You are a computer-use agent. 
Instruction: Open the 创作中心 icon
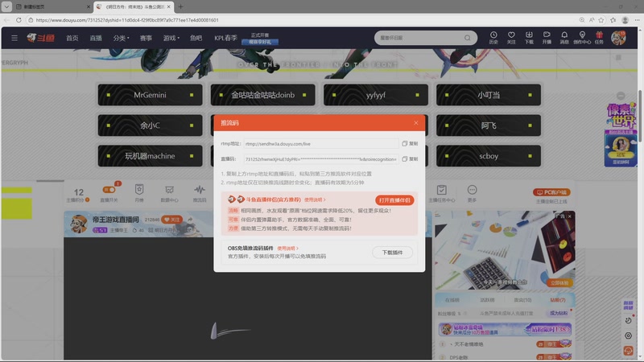tap(582, 38)
